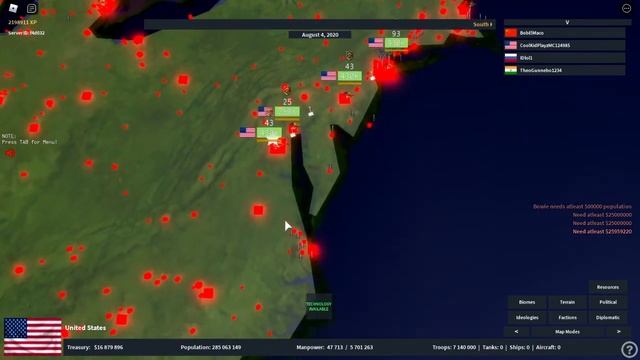Image resolution: width=640 pixels, height=360 pixels.
Task: Click the Treasury amount in status bar
Action: (94, 347)
